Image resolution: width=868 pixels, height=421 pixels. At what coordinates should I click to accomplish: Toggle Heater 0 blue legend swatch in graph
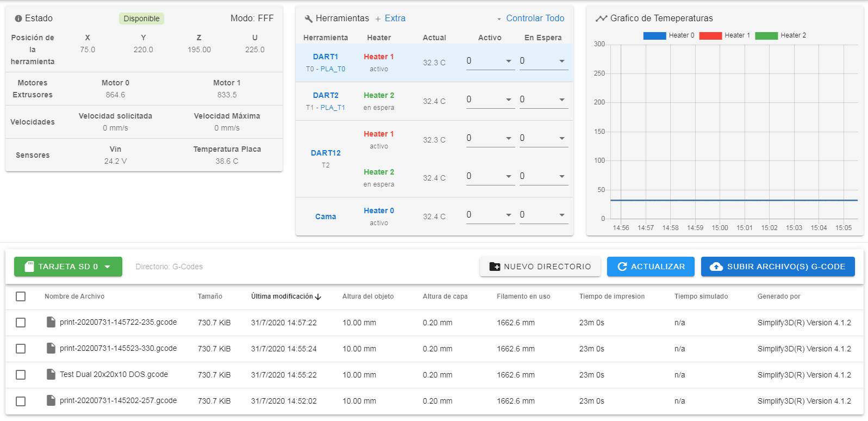[654, 35]
